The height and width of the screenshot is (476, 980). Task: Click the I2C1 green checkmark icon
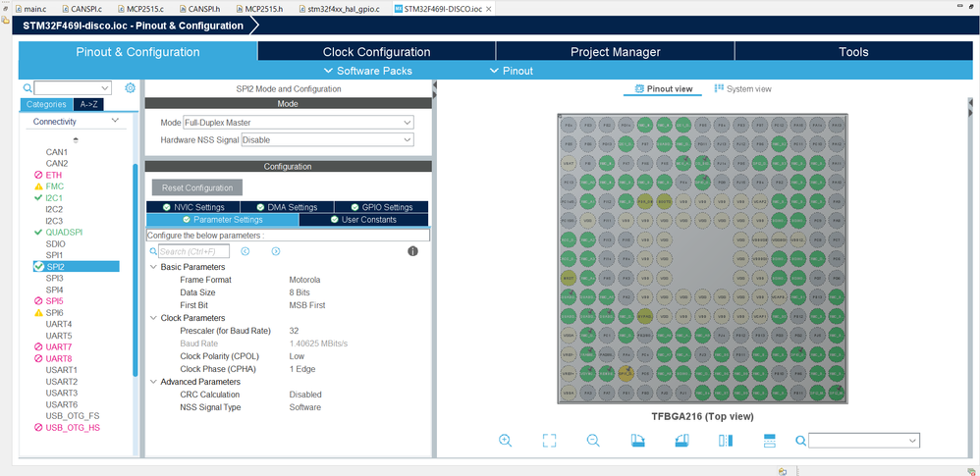point(38,197)
